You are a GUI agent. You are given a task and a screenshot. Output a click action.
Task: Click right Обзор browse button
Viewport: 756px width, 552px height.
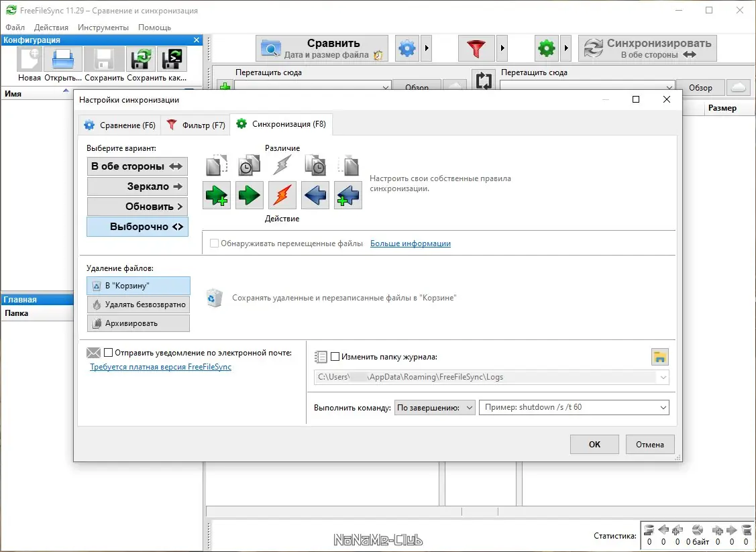[700, 87]
